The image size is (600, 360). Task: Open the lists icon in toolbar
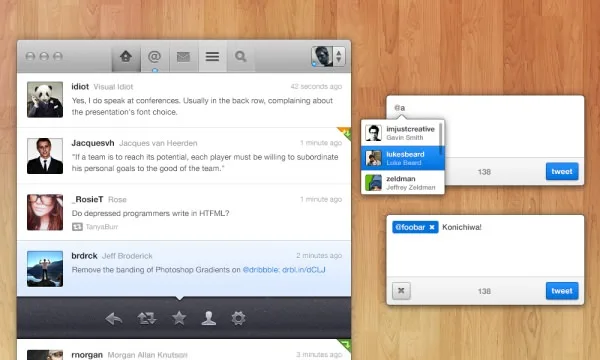212,57
